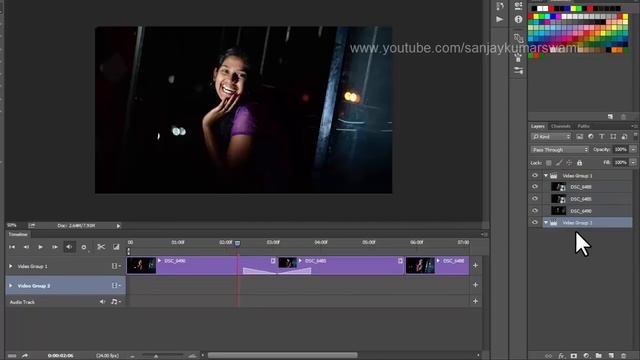
Task: Add audio to the Audio Track
Action: coord(476,301)
